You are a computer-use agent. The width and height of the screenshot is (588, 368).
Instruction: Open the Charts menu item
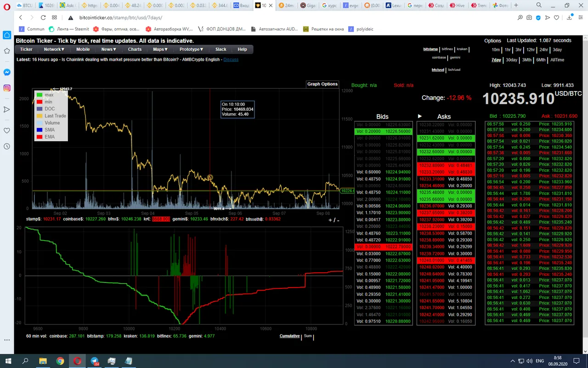135,49
